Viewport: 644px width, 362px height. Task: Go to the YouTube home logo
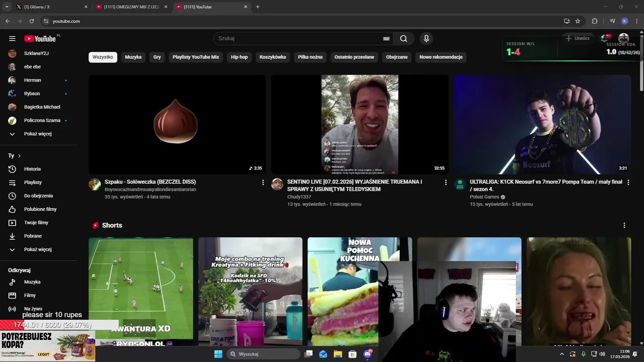40,39
